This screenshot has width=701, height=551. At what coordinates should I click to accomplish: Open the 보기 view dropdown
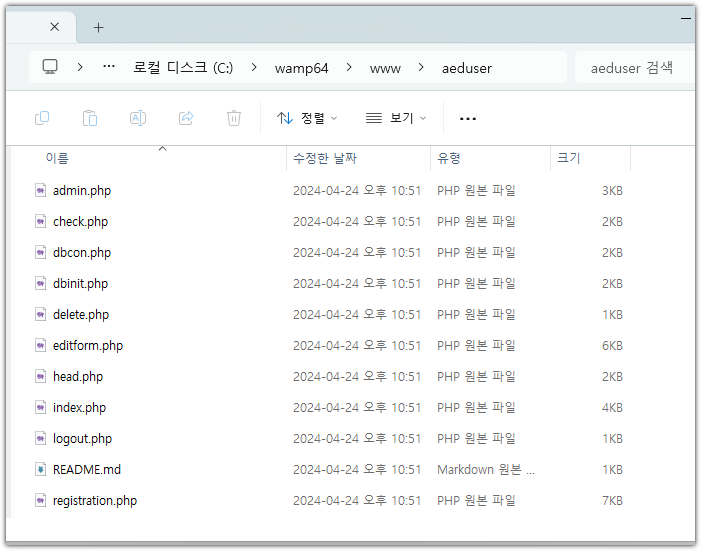[396, 118]
